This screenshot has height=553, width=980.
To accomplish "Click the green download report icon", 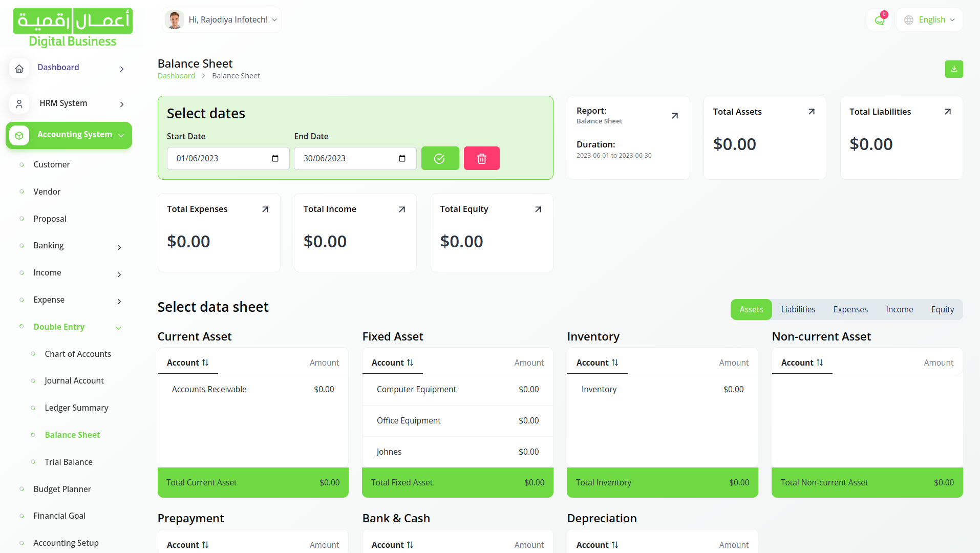I will point(953,69).
